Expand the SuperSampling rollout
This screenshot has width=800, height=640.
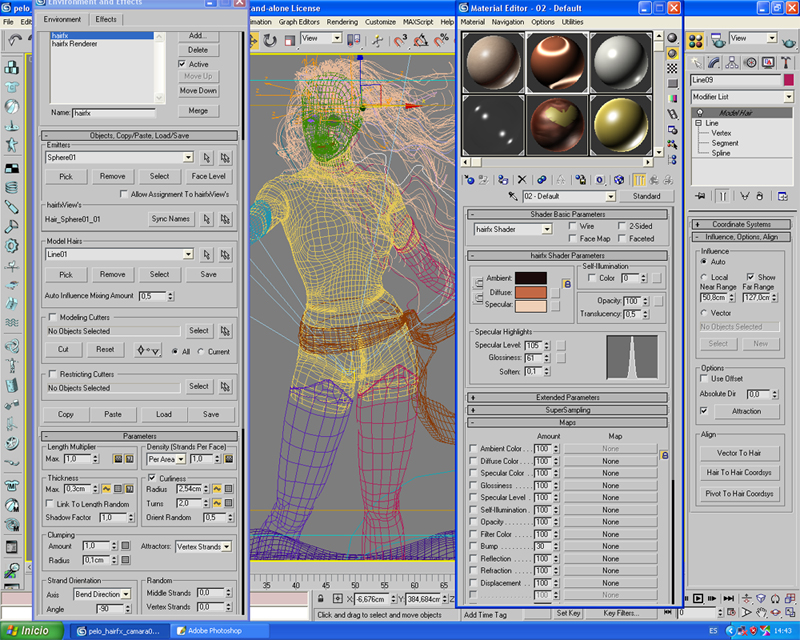567,410
